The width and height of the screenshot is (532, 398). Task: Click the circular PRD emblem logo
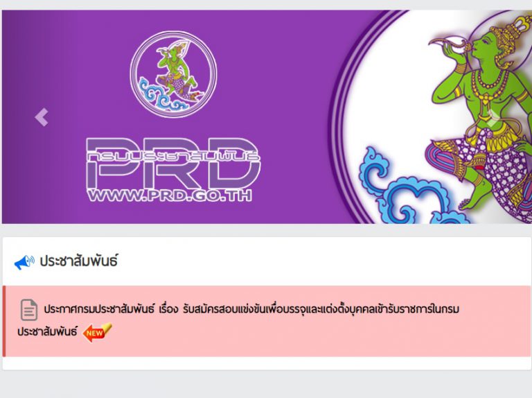[173, 74]
